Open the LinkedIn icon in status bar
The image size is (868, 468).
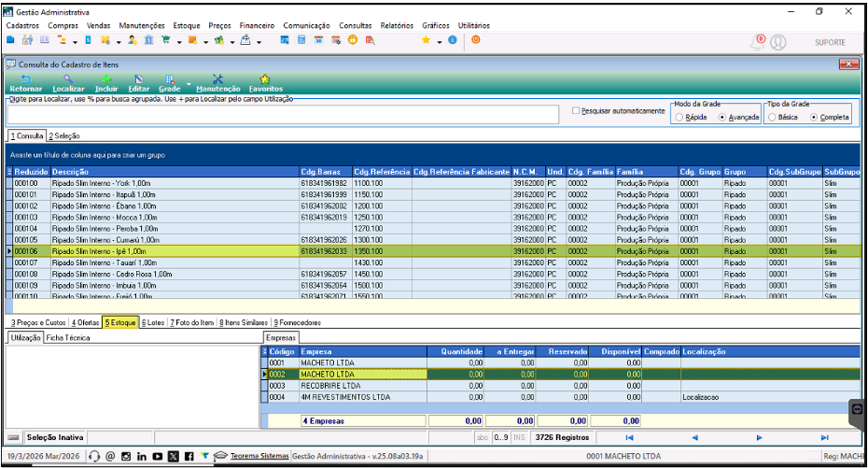pos(142,457)
